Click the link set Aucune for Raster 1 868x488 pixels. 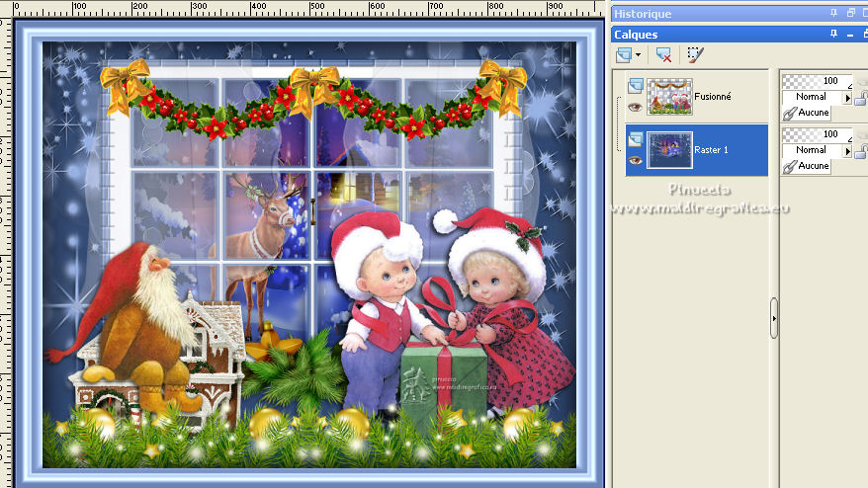[807, 165]
